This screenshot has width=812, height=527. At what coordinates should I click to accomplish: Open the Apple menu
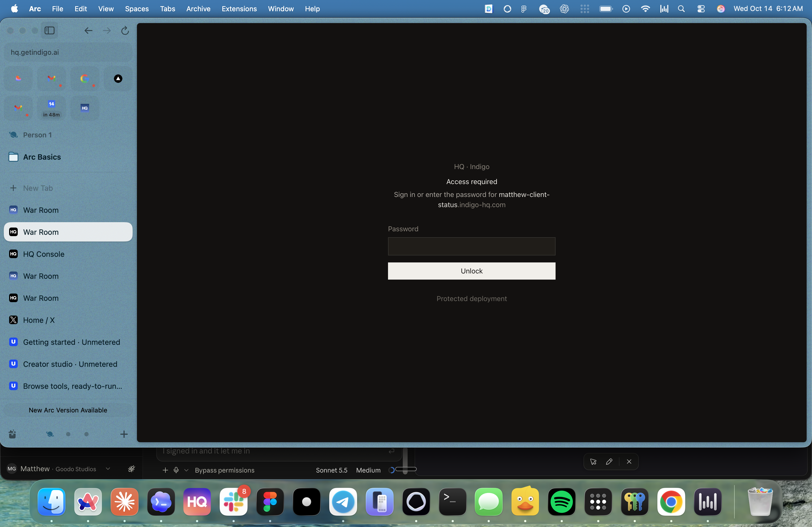click(14, 9)
